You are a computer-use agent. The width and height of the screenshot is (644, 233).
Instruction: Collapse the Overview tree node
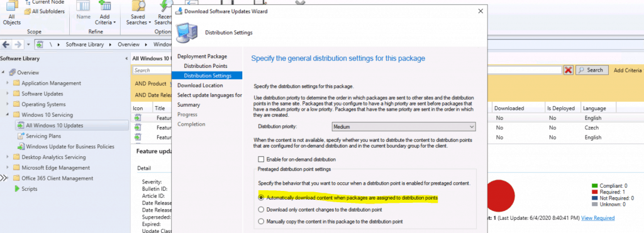pyautogui.click(x=4, y=73)
